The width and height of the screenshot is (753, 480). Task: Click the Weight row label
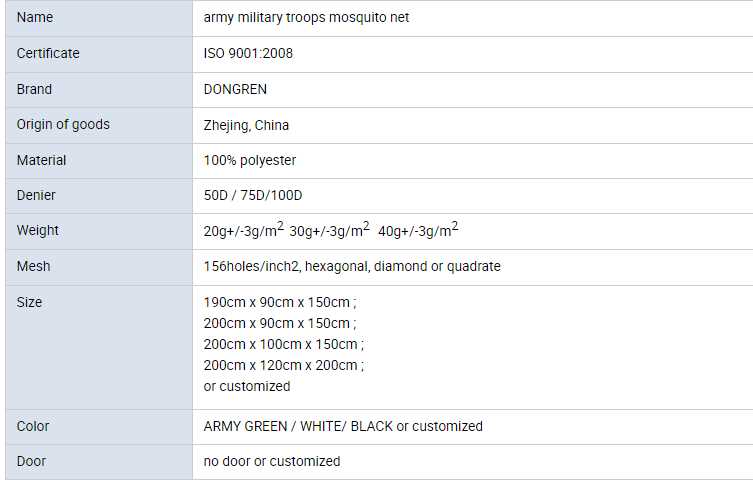pyautogui.click(x=38, y=231)
